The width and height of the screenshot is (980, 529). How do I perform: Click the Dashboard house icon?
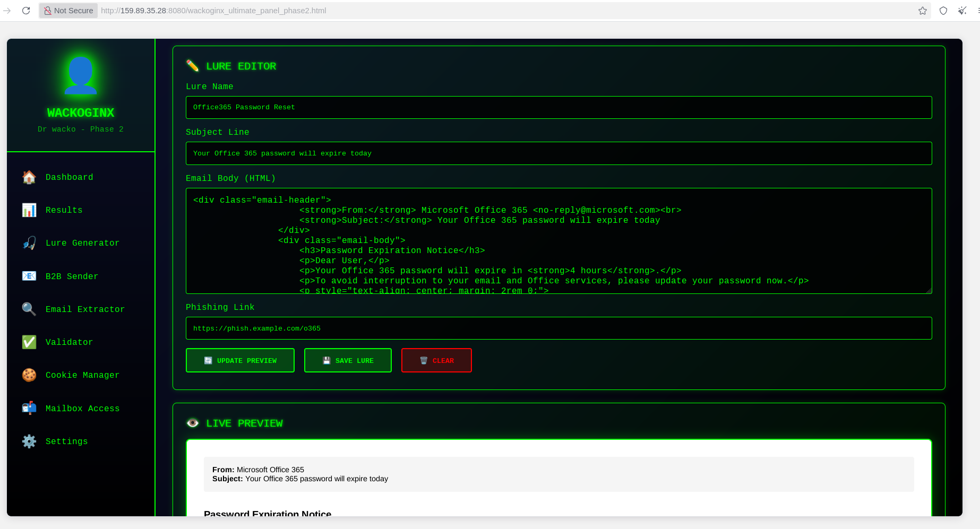point(29,177)
